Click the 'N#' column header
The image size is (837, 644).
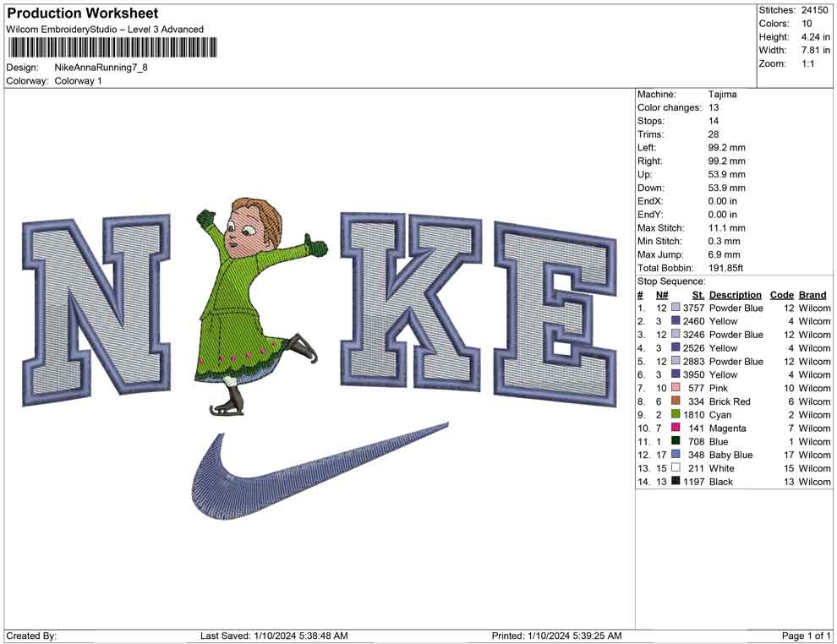click(x=662, y=294)
